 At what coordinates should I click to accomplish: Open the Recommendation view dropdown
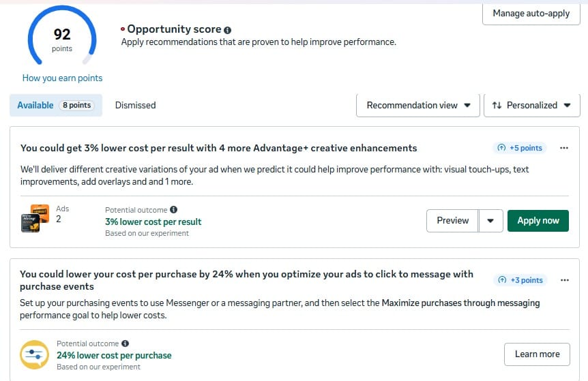pyautogui.click(x=418, y=106)
